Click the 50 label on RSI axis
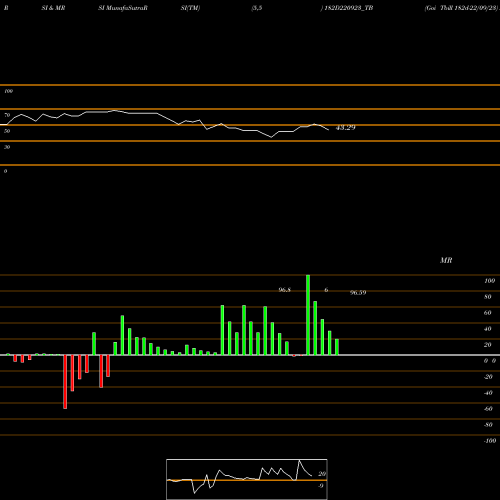This screenshot has width=500, height=500. click(x=7, y=131)
